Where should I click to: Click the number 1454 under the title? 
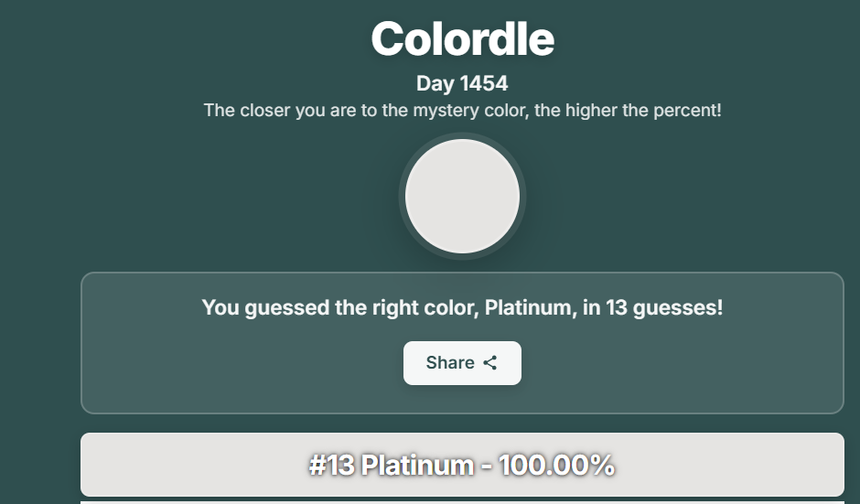click(484, 84)
